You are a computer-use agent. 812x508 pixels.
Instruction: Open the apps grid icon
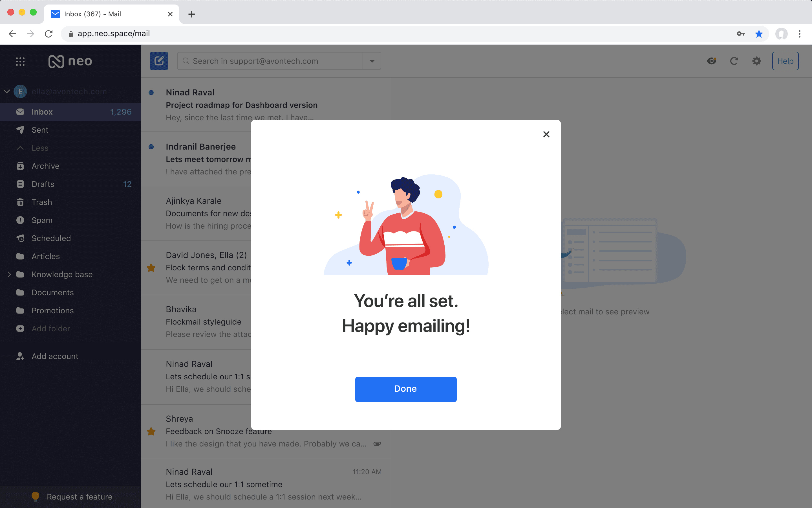(x=20, y=61)
